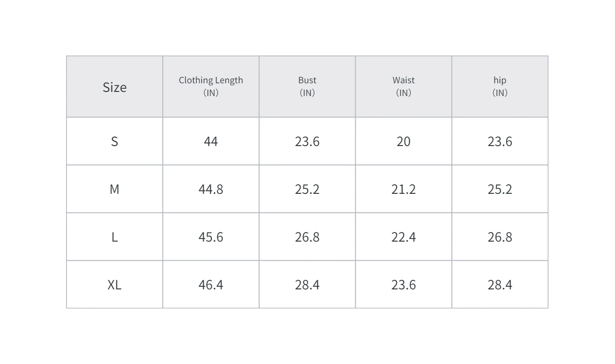Select the 22.4 waist value for L

(x=404, y=237)
